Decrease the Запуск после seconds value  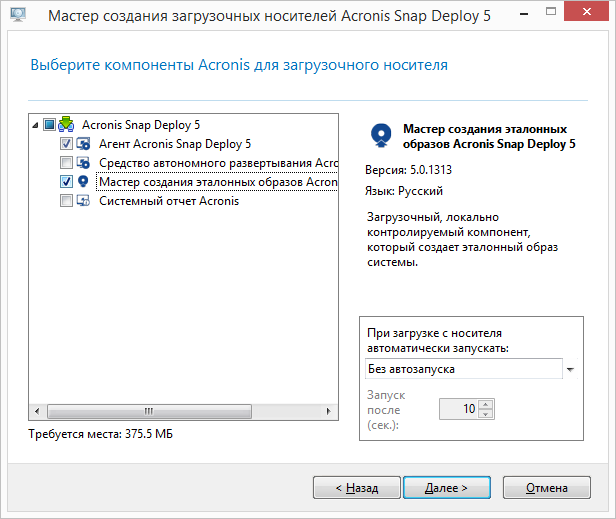[x=486, y=414]
